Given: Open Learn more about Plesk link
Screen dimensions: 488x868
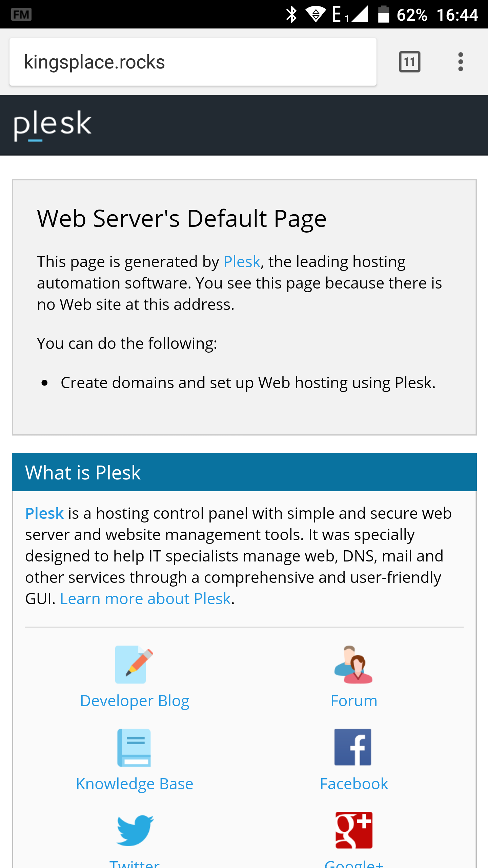Looking at the screenshot, I should coord(145,599).
